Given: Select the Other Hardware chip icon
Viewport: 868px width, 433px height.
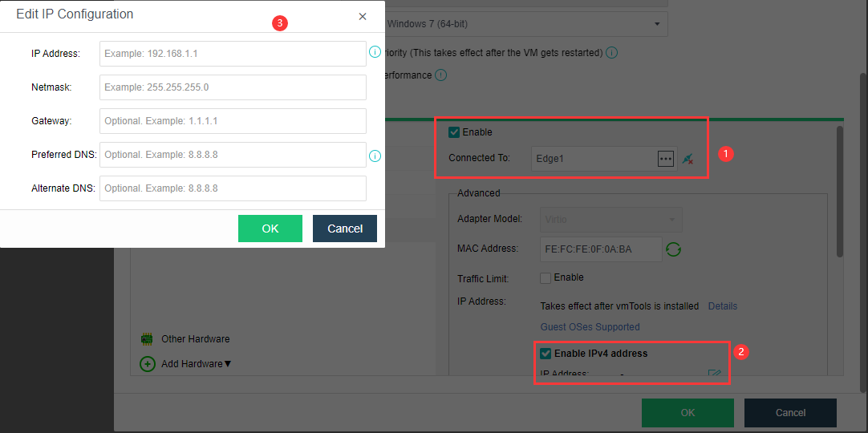Looking at the screenshot, I should [147, 339].
